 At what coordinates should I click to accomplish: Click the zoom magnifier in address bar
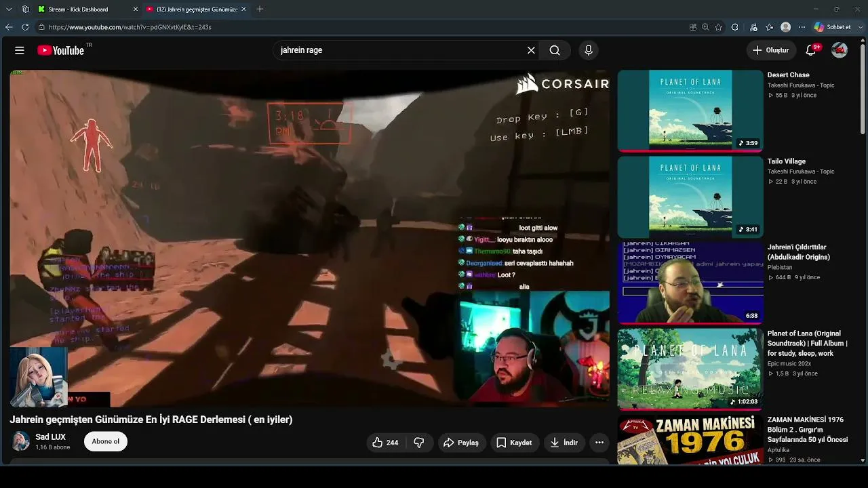tap(705, 27)
